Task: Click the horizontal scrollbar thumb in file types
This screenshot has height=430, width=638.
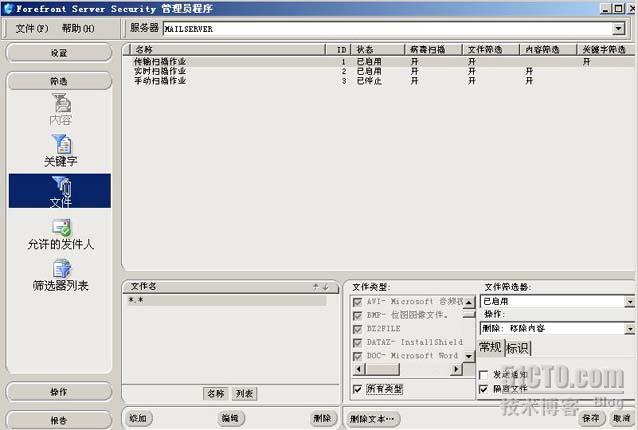Action: pyautogui.click(x=382, y=369)
